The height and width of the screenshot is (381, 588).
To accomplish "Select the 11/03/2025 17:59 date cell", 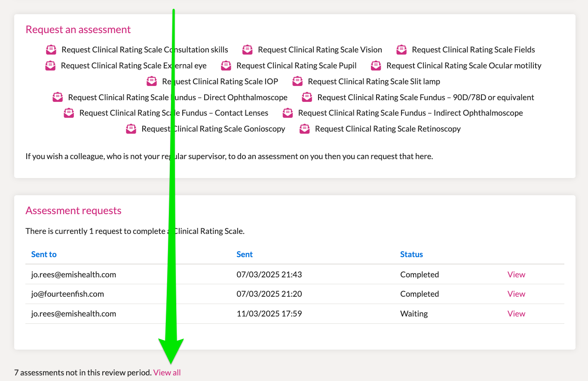I will [269, 313].
